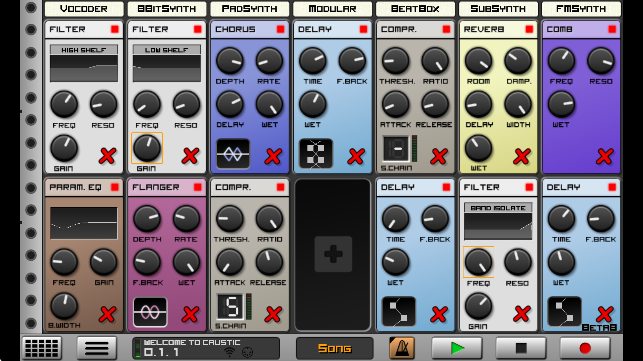Screen dimensions: 643x361
Task: Click the Param. EQ B.Width knob
Action: (64, 306)
